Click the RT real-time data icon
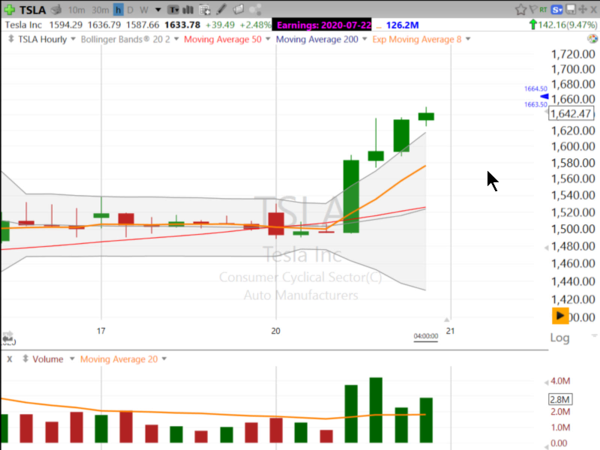Image resolution: width=600 pixels, height=450 pixels. click(x=541, y=9)
